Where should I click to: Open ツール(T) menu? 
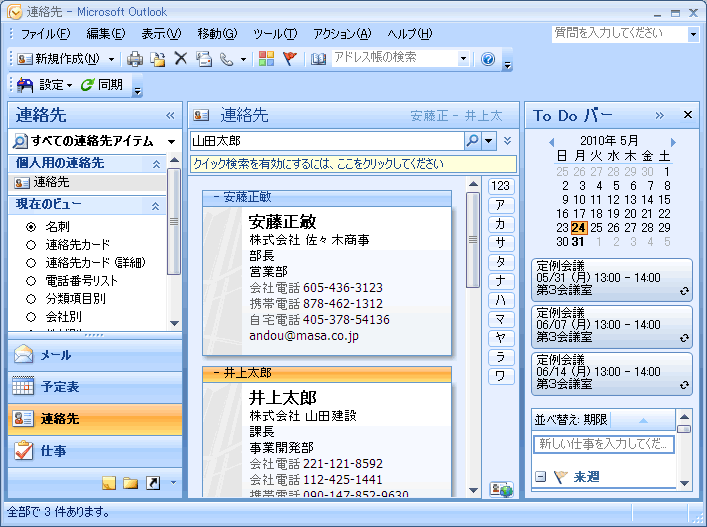click(275, 34)
